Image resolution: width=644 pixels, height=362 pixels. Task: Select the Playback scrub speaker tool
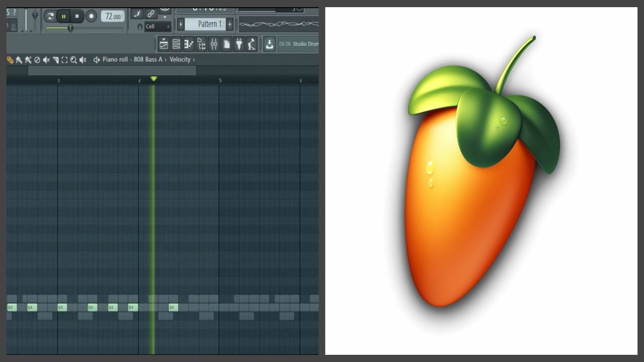click(x=83, y=60)
